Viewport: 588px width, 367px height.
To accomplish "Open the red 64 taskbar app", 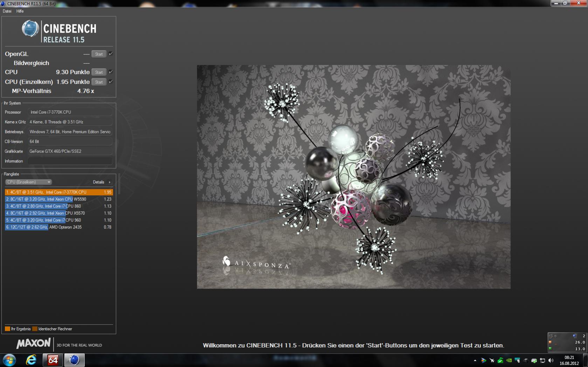I will tap(53, 360).
